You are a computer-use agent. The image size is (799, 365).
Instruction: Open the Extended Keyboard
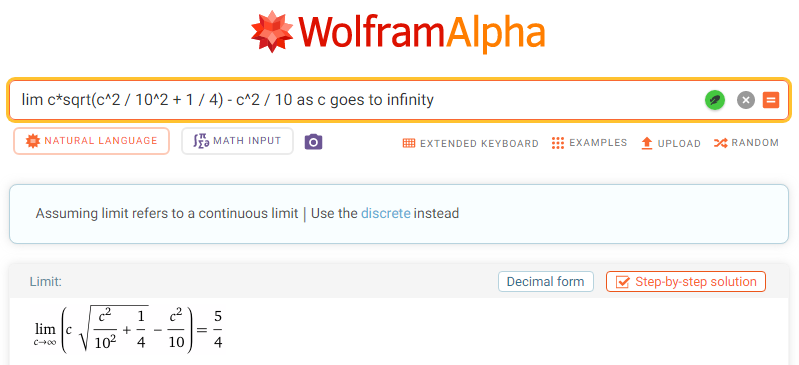tap(470, 143)
